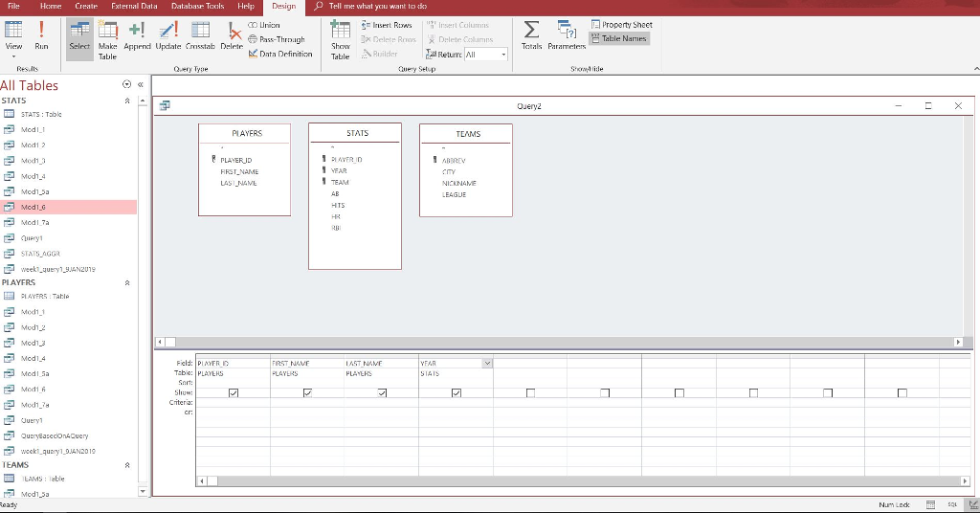Check Show box in sixth grid column

point(605,393)
